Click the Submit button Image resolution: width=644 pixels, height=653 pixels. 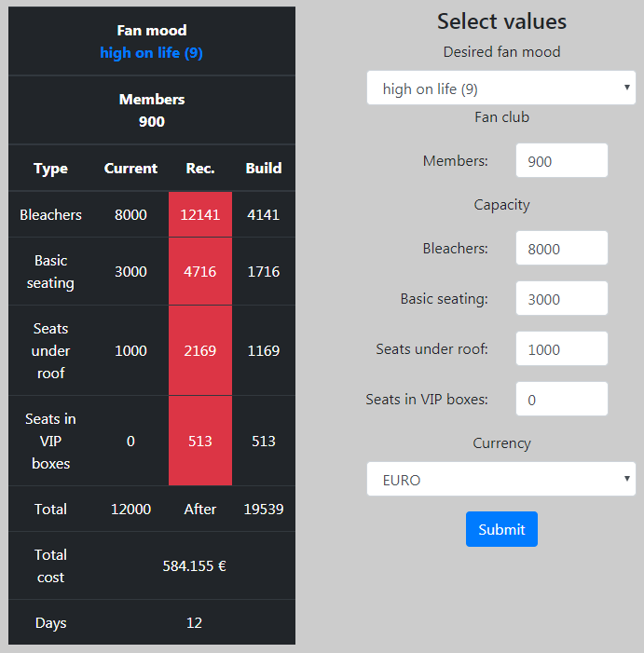(501, 529)
